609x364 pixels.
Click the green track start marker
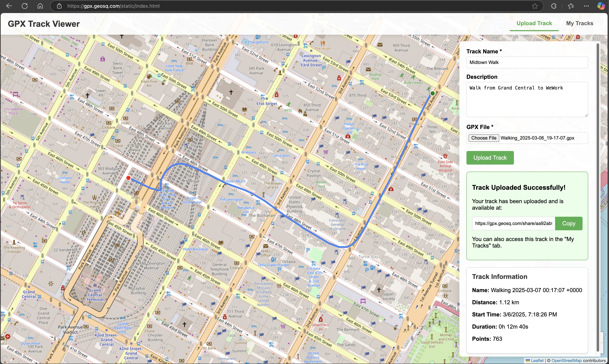pyautogui.click(x=432, y=93)
